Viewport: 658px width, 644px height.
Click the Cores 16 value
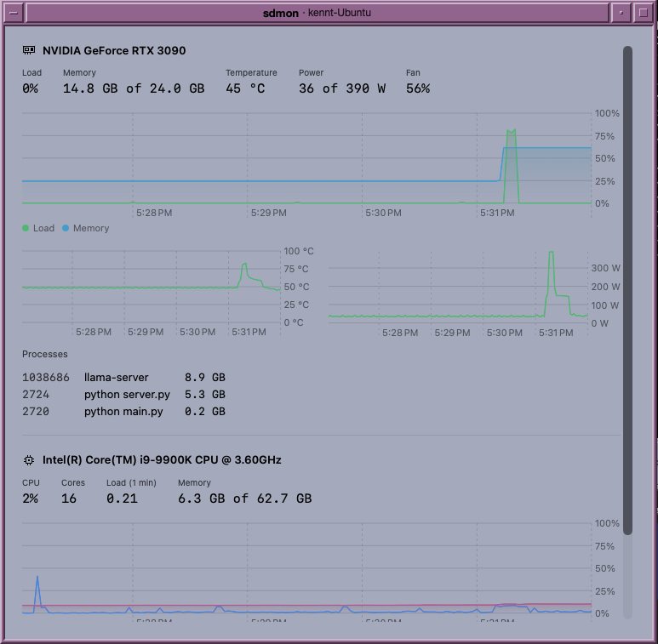69,499
